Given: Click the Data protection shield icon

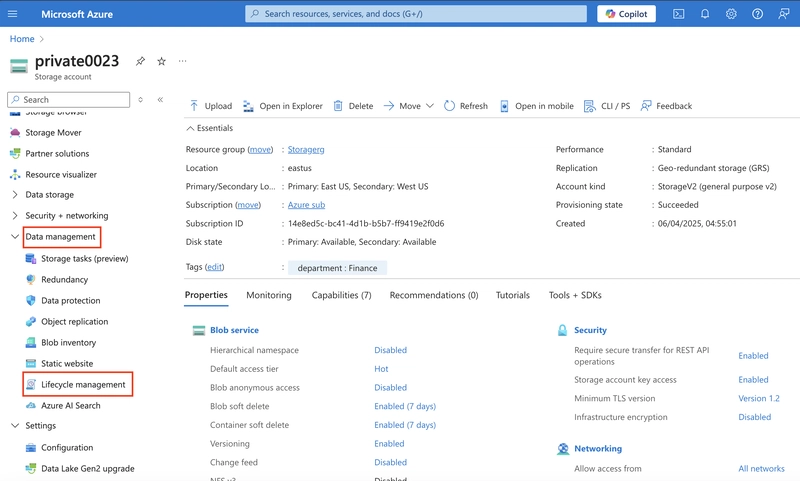Looking at the screenshot, I should tap(31, 300).
